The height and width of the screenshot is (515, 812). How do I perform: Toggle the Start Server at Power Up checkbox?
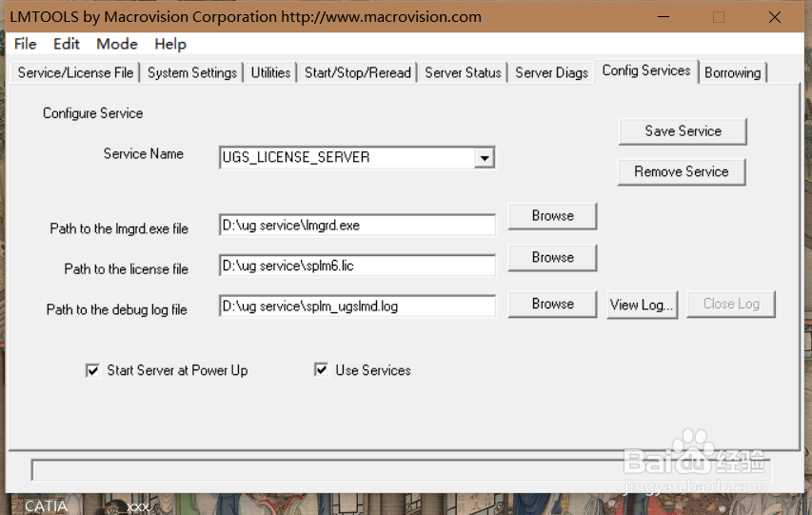click(x=92, y=370)
